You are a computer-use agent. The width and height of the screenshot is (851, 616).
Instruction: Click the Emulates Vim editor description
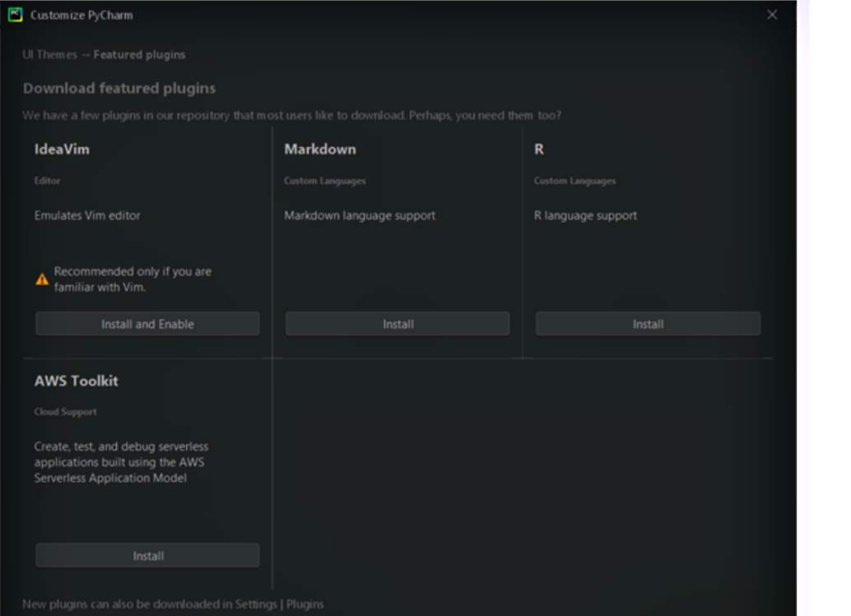87,215
